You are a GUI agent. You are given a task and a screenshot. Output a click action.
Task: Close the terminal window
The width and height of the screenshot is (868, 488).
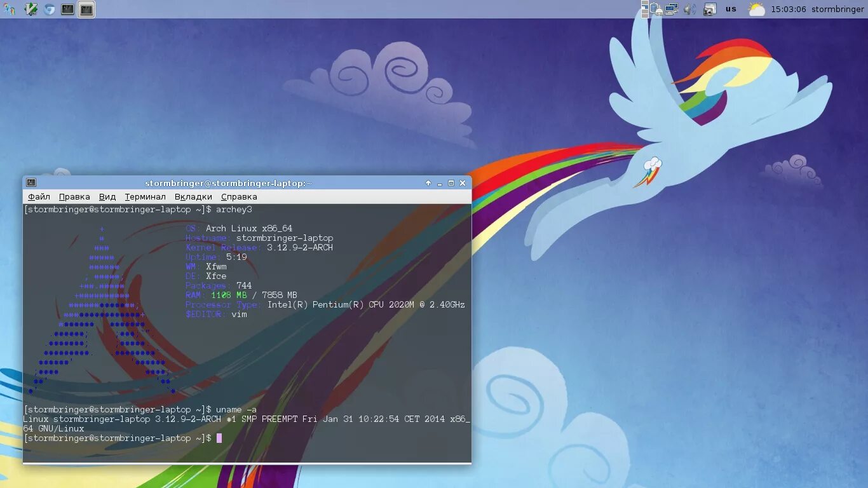463,183
